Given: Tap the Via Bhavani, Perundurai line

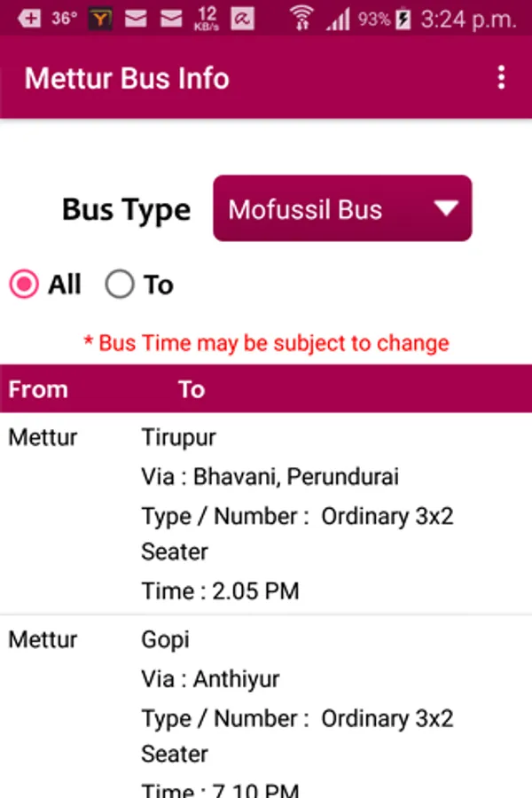Looking at the screenshot, I should coord(270,477).
